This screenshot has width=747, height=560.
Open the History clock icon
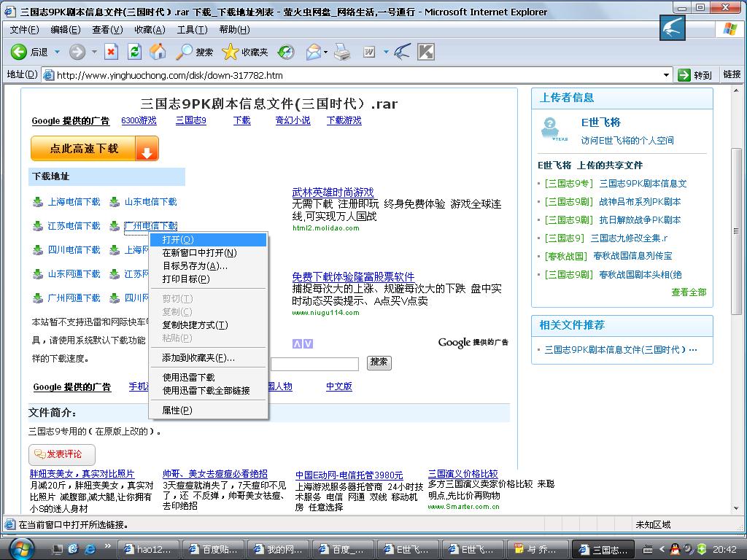point(286,52)
